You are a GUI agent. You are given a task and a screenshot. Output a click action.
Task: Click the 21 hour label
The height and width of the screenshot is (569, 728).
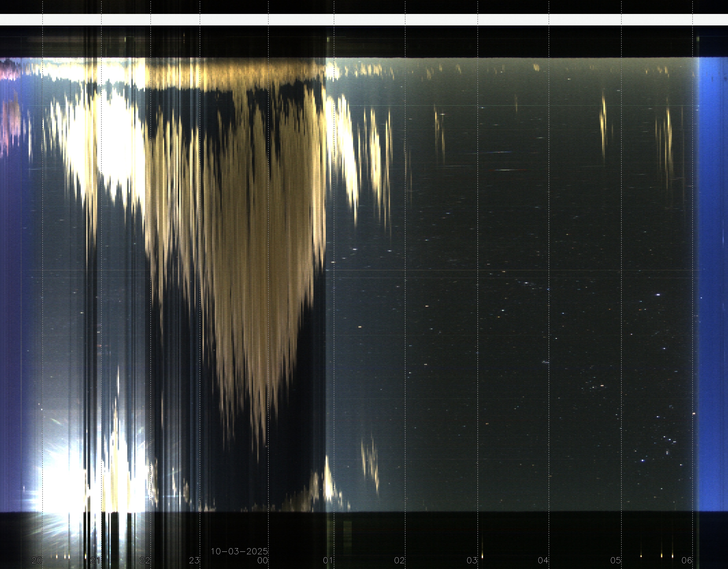point(95,560)
